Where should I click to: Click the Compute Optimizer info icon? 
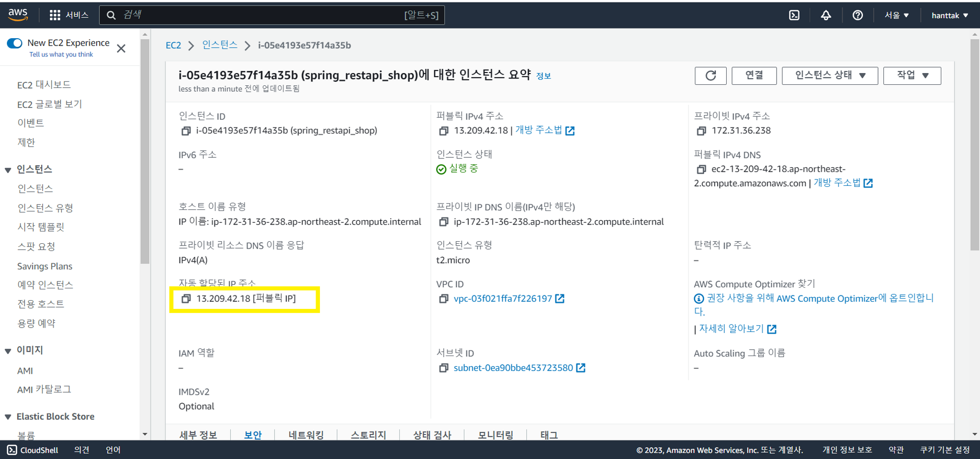pyautogui.click(x=699, y=299)
